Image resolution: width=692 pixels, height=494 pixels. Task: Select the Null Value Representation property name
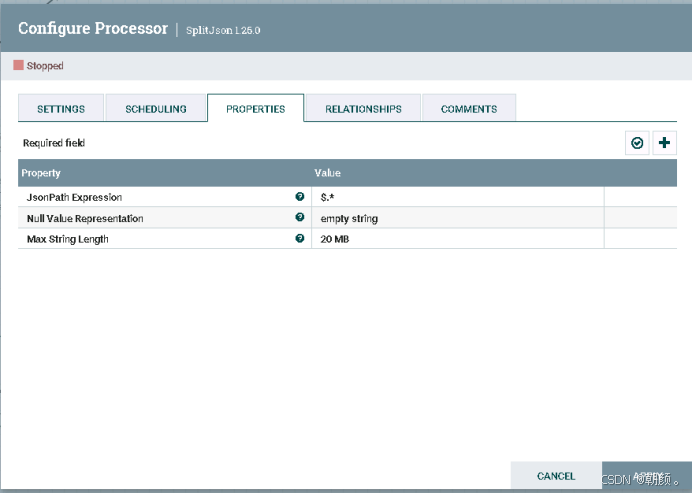(x=85, y=219)
